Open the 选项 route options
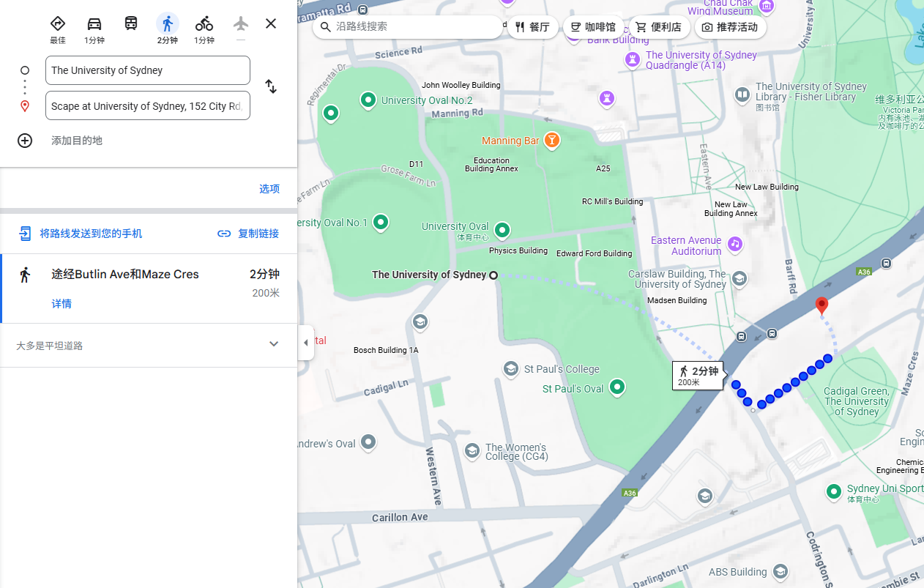This screenshot has height=588, width=924. tap(269, 189)
